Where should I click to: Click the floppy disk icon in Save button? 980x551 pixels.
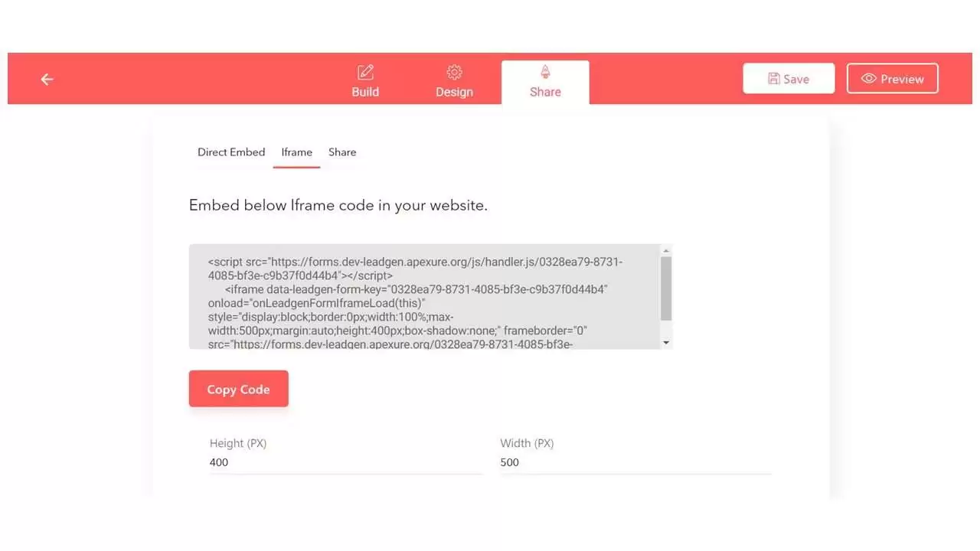pos(773,79)
